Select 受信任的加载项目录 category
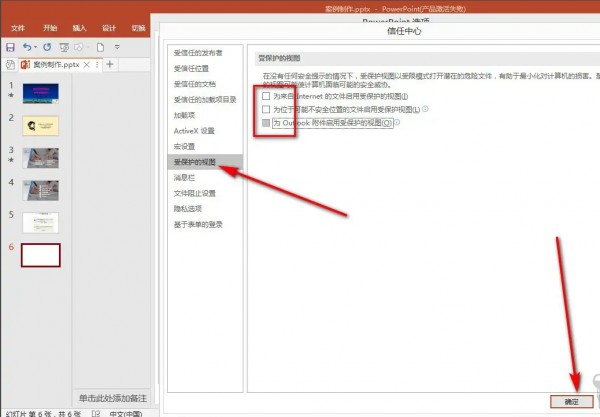This screenshot has width=600, height=417. (205, 100)
